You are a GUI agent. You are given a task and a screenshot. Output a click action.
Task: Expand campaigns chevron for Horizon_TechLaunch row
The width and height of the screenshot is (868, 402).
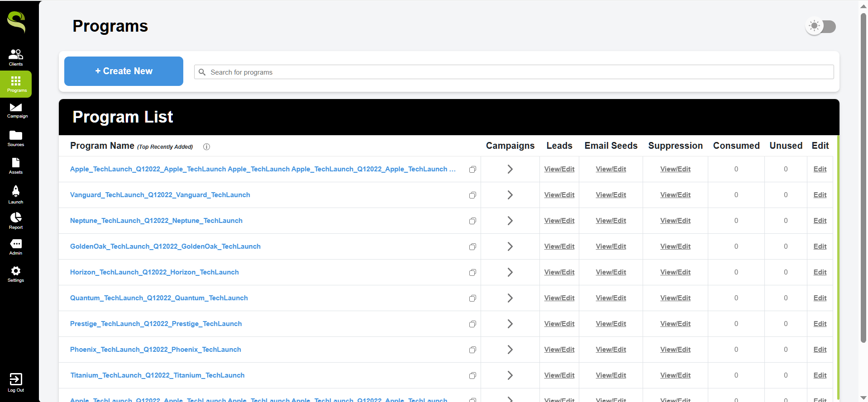click(510, 272)
